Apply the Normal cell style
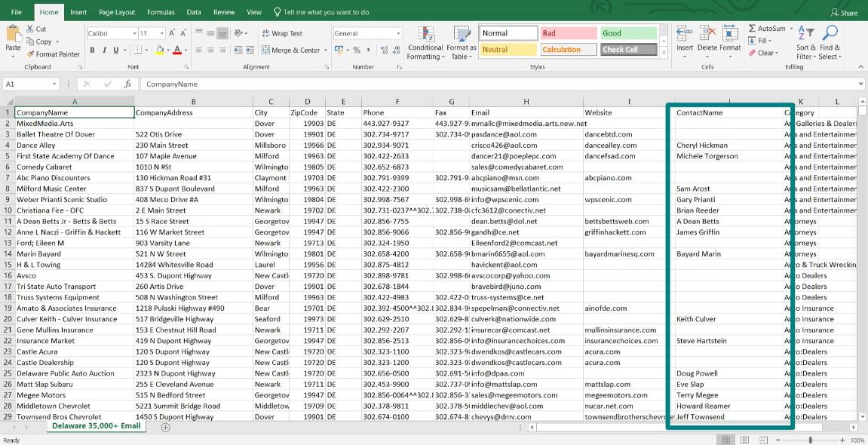The image size is (868, 445). (x=508, y=33)
